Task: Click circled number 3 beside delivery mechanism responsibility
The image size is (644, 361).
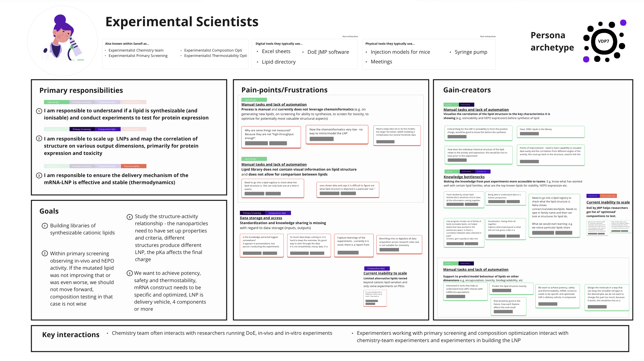Action: point(39,175)
